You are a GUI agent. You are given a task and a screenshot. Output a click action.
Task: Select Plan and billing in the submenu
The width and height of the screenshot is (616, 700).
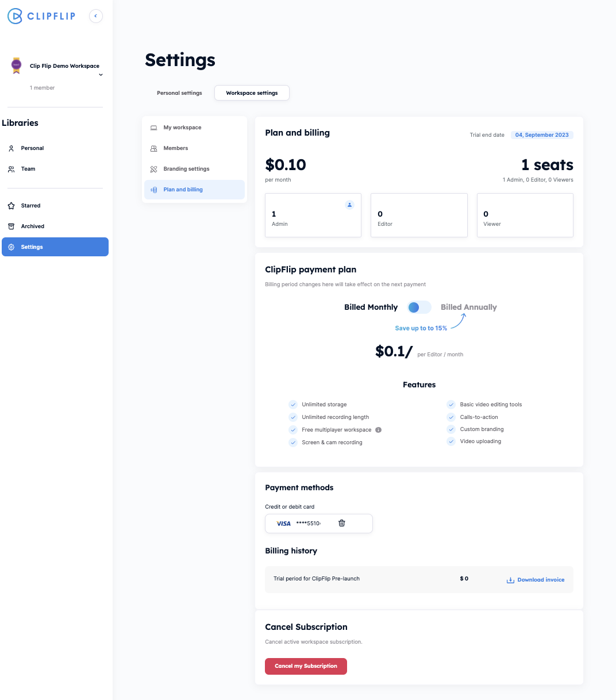click(x=195, y=190)
